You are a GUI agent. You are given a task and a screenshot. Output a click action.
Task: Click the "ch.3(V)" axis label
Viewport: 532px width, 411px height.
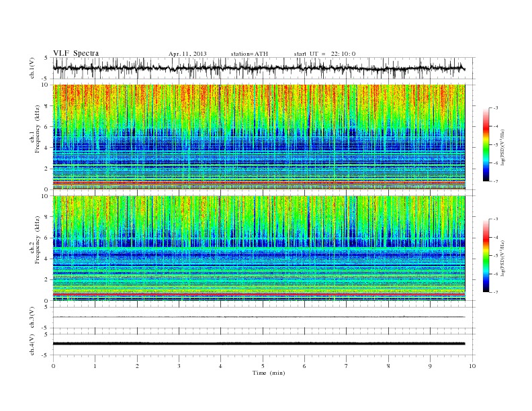pyautogui.click(x=32, y=318)
